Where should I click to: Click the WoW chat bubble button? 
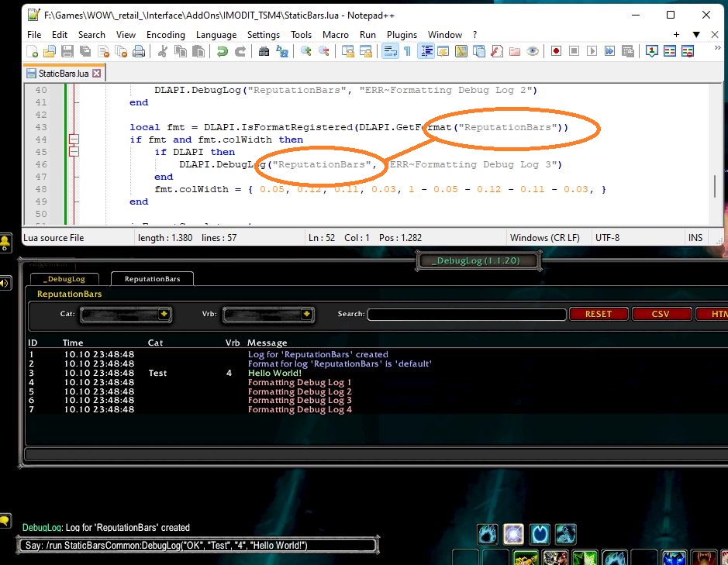point(5,521)
